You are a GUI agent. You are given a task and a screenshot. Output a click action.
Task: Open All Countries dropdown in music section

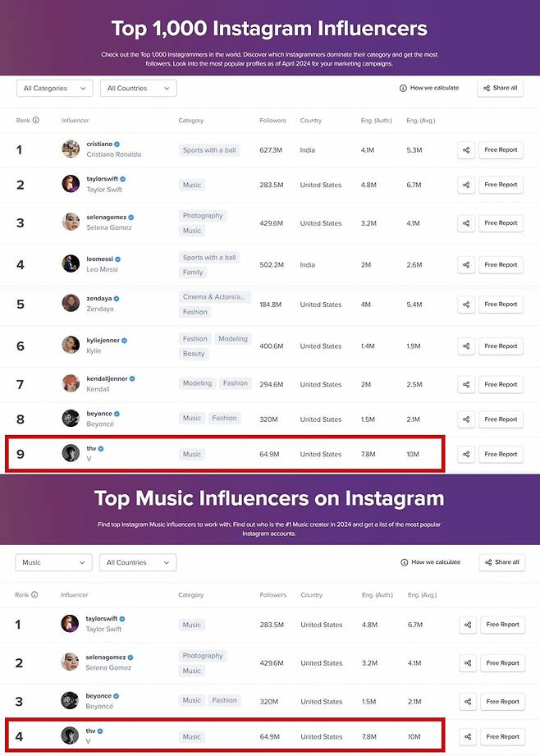pyautogui.click(x=138, y=562)
